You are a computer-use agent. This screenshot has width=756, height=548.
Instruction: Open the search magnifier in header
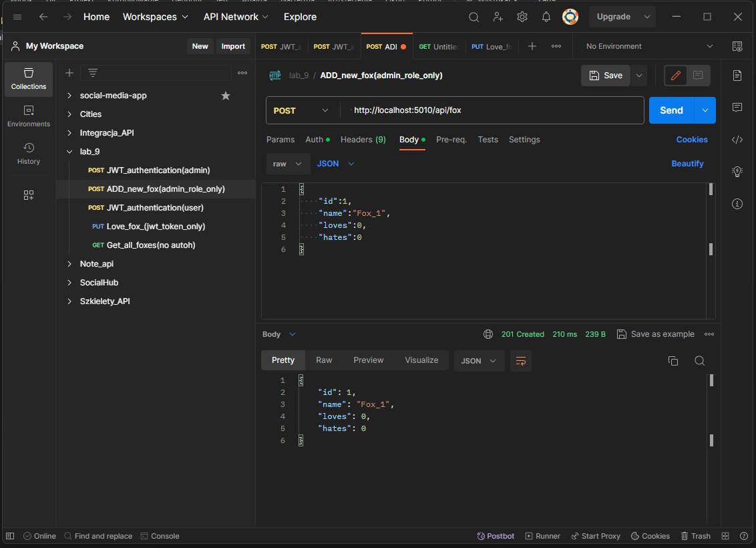(474, 17)
